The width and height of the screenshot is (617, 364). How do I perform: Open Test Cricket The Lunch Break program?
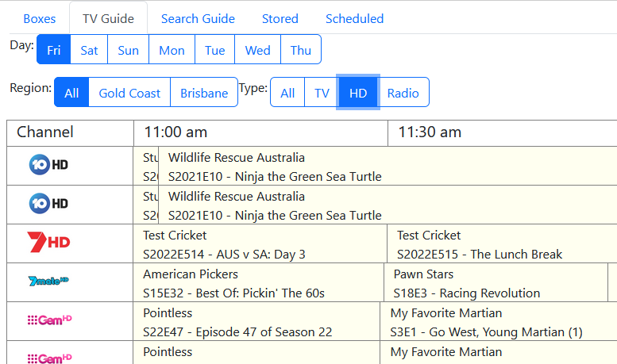click(502, 243)
